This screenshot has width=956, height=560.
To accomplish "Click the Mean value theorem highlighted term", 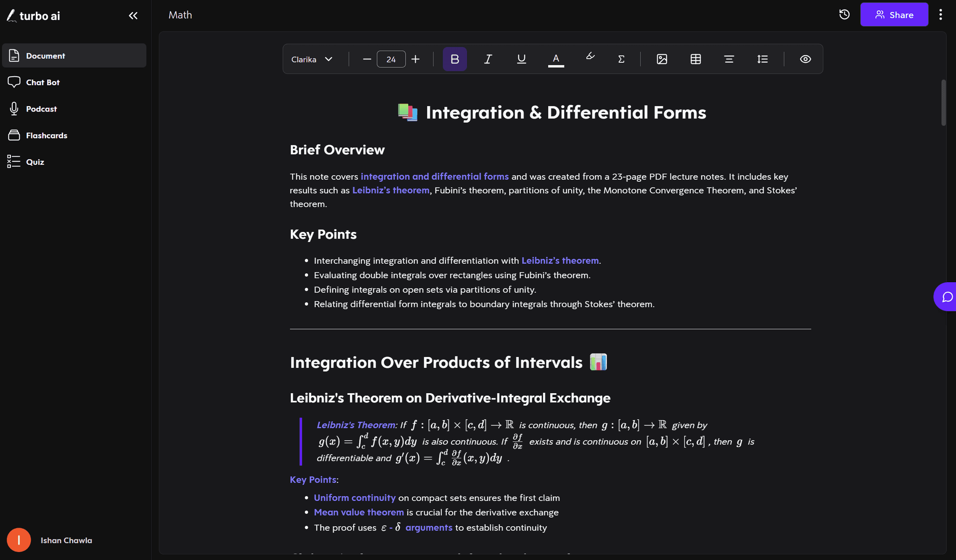I will pyautogui.click(x=358, y=512).
